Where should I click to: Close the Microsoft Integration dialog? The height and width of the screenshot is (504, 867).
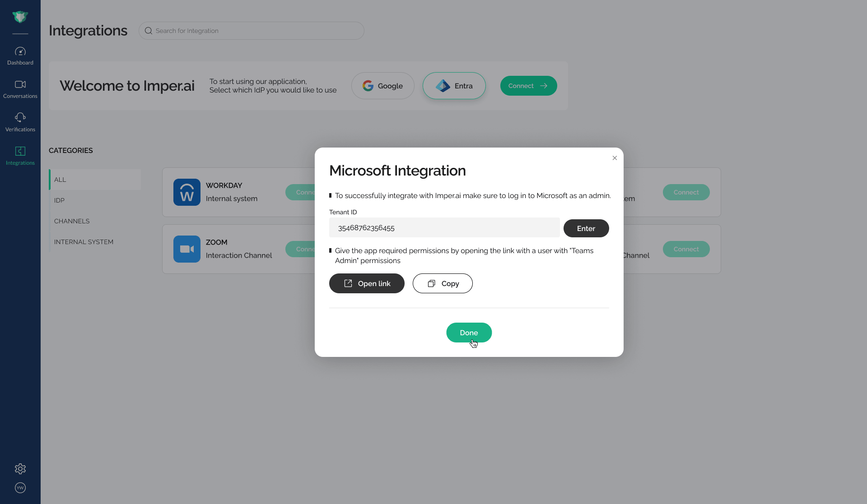[x=614, y=158]
